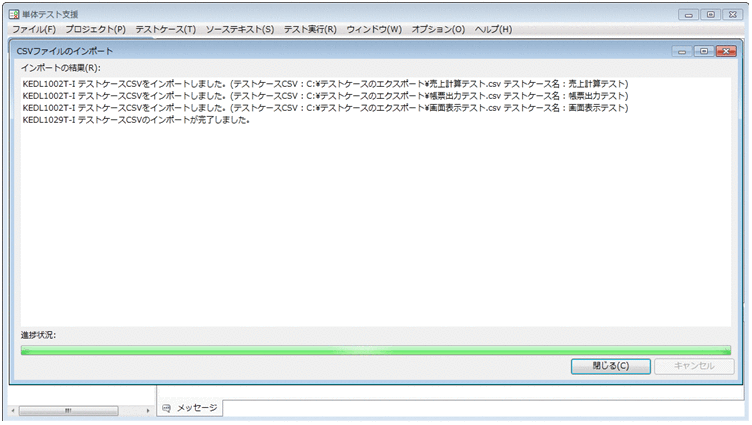The width and height of the screenshot is (752, 425).
Task: Click the 進捗状況: label
Action: click(x=38, y=335)
